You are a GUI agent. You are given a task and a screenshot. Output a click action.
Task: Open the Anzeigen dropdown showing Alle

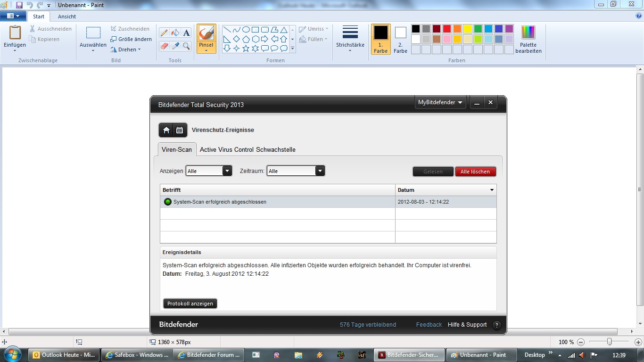coord(209,171)
